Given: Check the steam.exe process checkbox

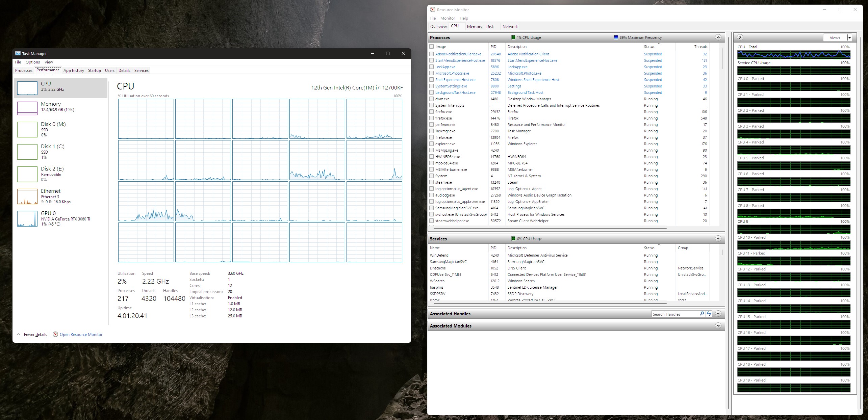Looking at the screenshot, I should [432, 182].
